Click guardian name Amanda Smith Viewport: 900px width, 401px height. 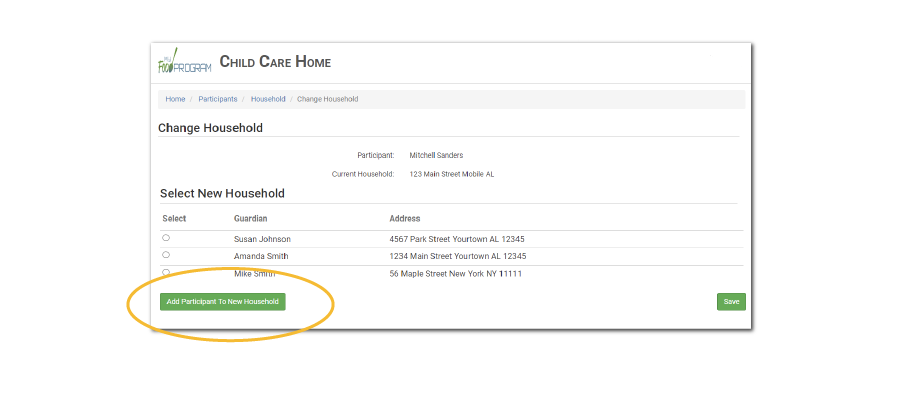pos(262,256)
